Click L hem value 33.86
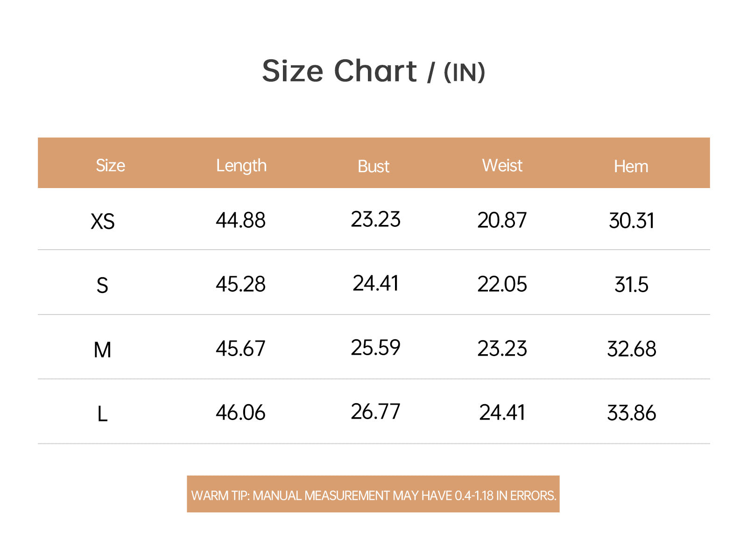The width and height of the screenshot is (747, 560). point(632,413)
